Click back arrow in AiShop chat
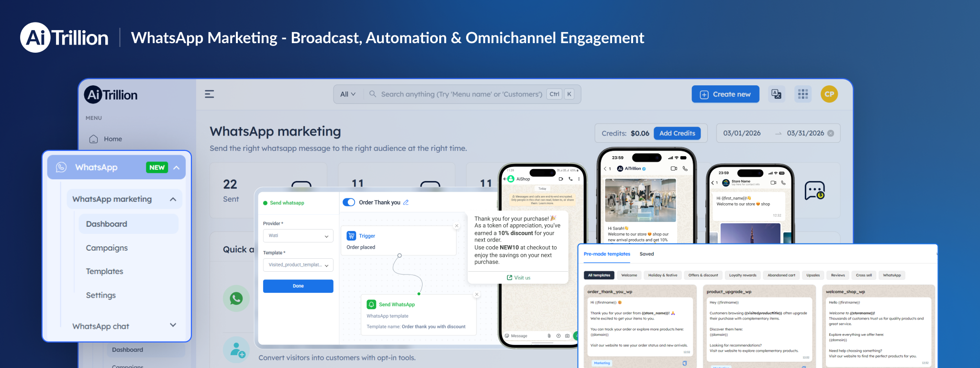Image resolution: width=980 pixels, height=368 pixels. 504,179
